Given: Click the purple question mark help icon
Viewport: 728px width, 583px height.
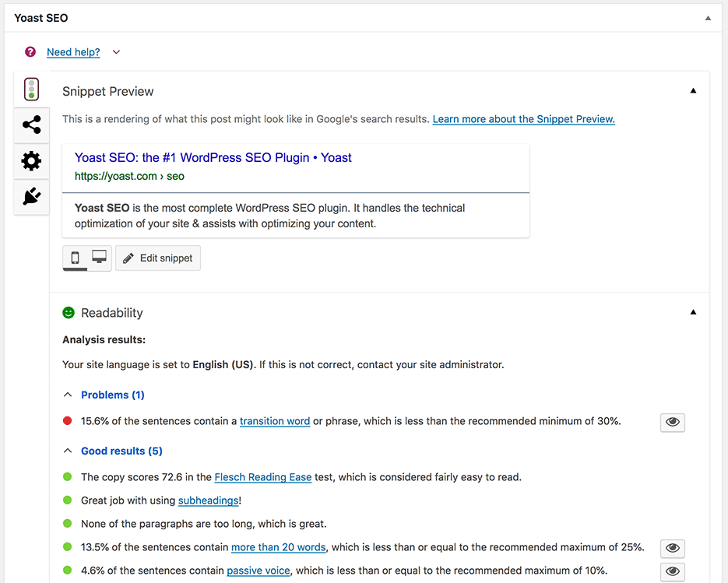Looking at the screenshot, I should (30, 51).
